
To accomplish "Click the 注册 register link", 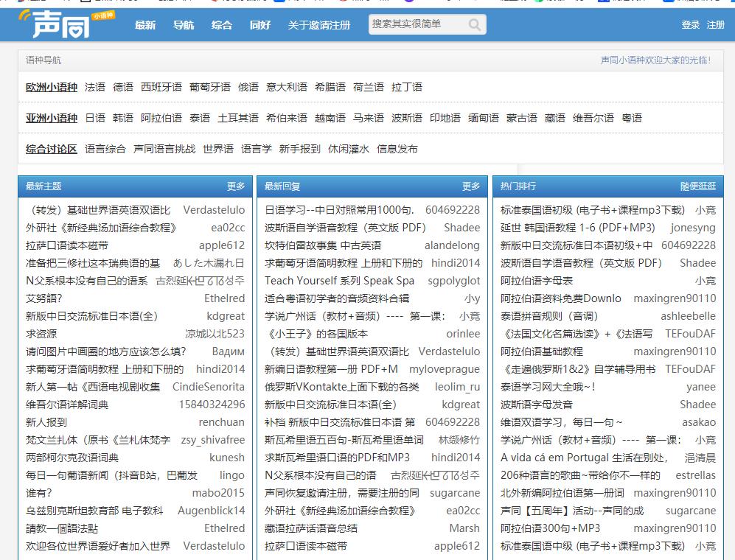I will [716, 24].
